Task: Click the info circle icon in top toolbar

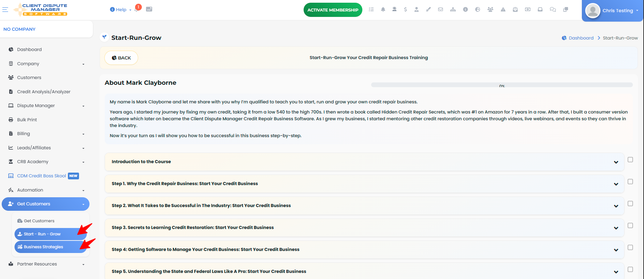Action: [x=465, y=9]
